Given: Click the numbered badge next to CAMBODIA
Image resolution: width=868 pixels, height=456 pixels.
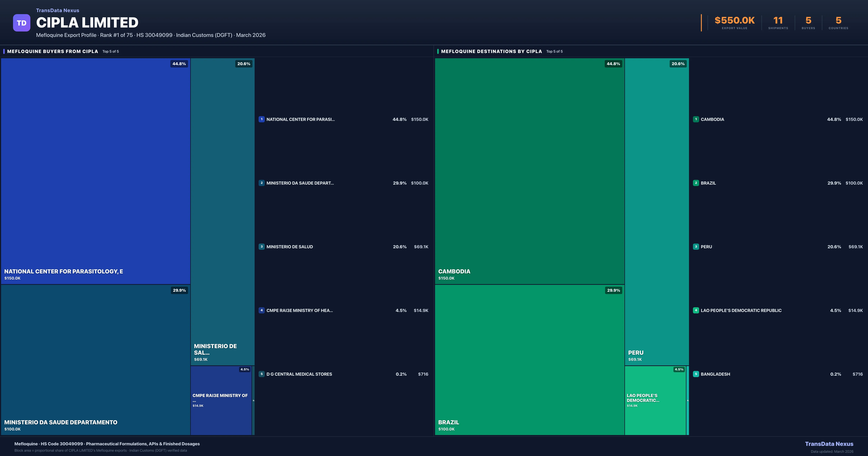Looking at the screenshot, I should [x=696, y=119].
